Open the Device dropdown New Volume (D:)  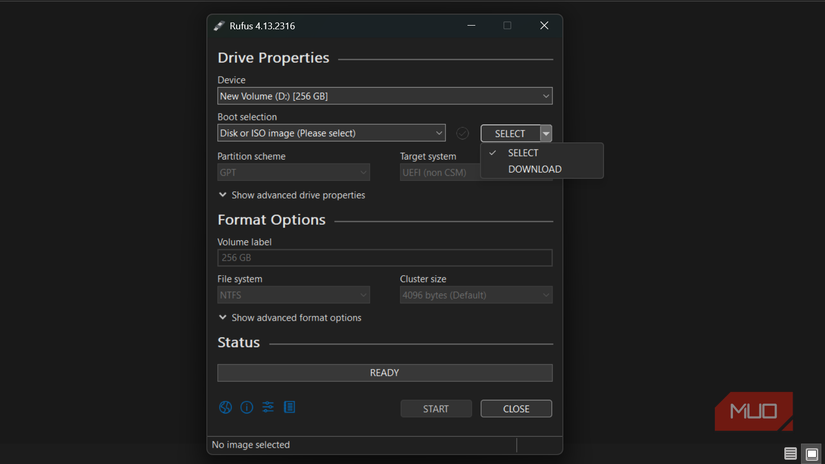point(385,96)
